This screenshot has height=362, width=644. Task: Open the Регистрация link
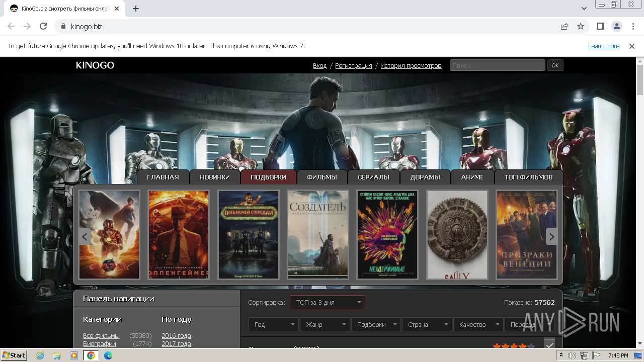click(354, 66)
